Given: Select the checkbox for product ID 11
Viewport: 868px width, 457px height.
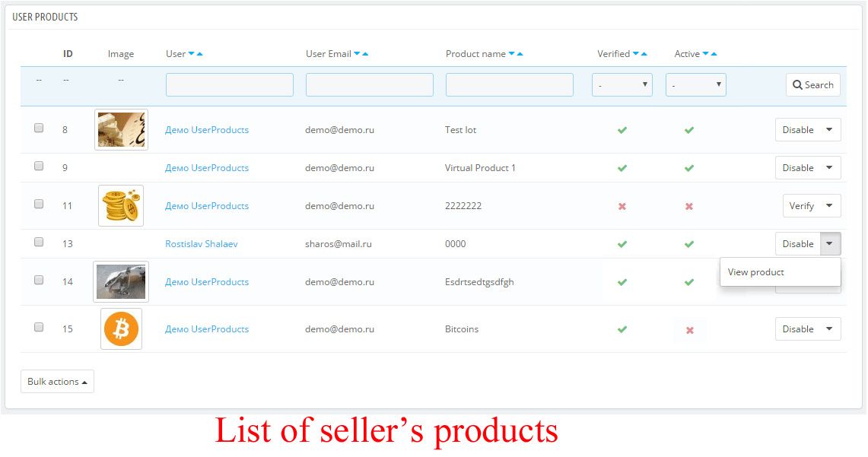Looking at the screenshot, I should 39,205.
